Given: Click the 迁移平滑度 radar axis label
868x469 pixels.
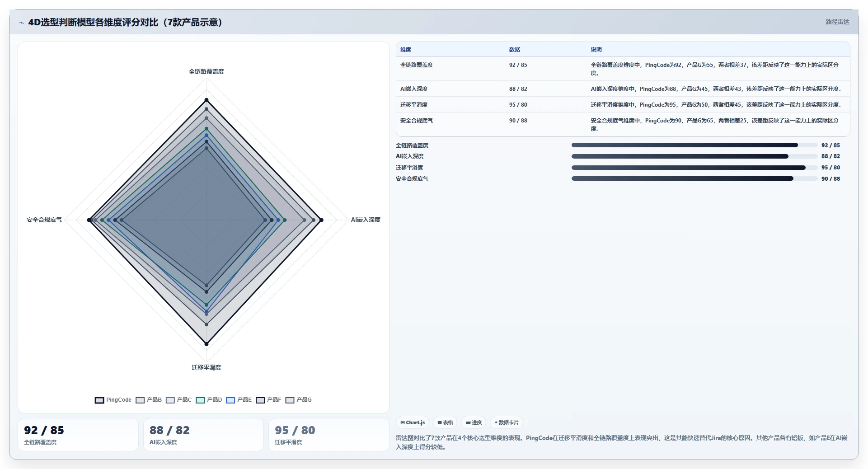Looking at the screenshot, I should (206, 367).
